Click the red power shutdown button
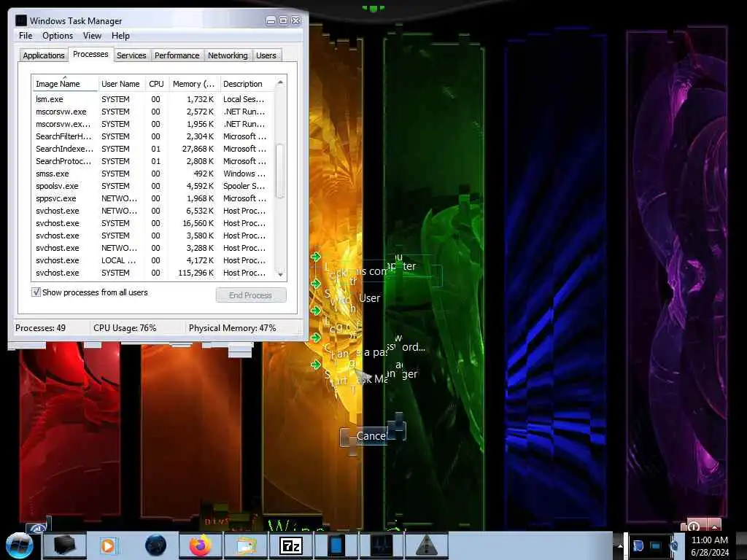This screenshot has height=560, width=747. click(694, 526)
